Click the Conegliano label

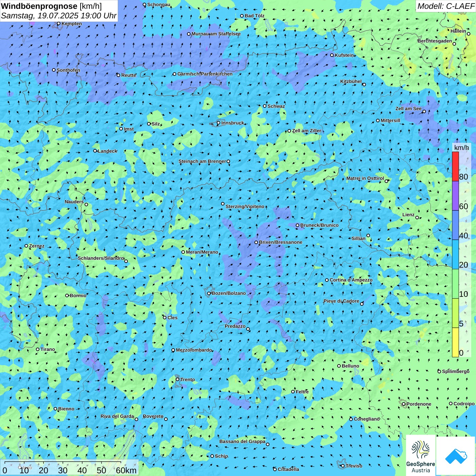pos(367,419)
